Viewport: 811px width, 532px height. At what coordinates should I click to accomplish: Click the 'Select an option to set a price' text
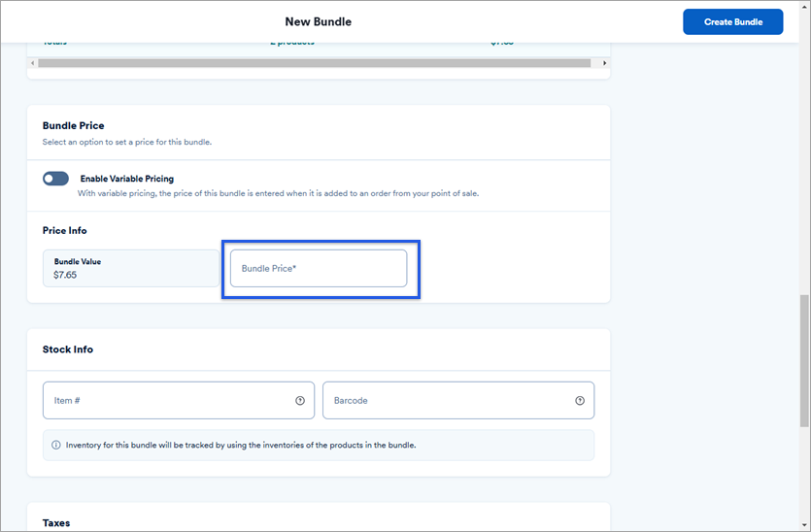(x=127, y=142)
